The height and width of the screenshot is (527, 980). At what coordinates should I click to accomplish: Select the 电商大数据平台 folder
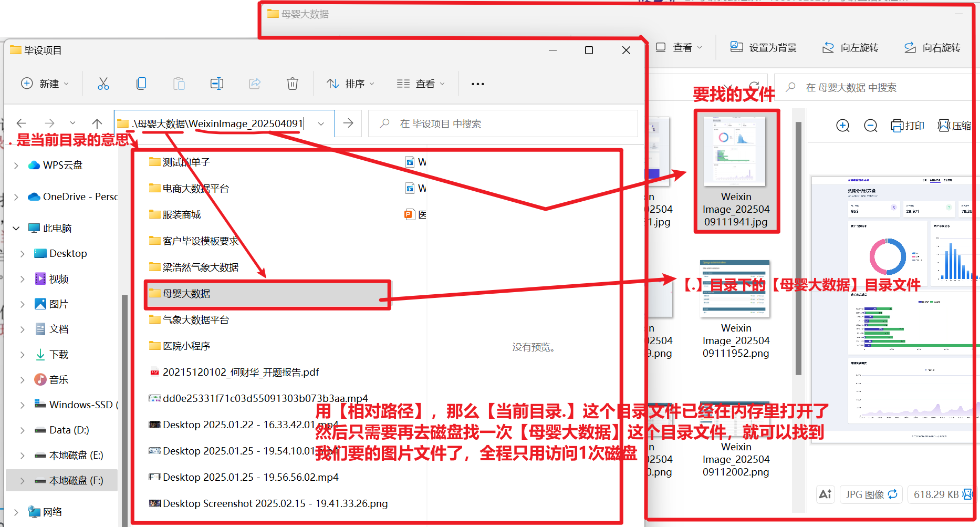(x=189, y=189)
